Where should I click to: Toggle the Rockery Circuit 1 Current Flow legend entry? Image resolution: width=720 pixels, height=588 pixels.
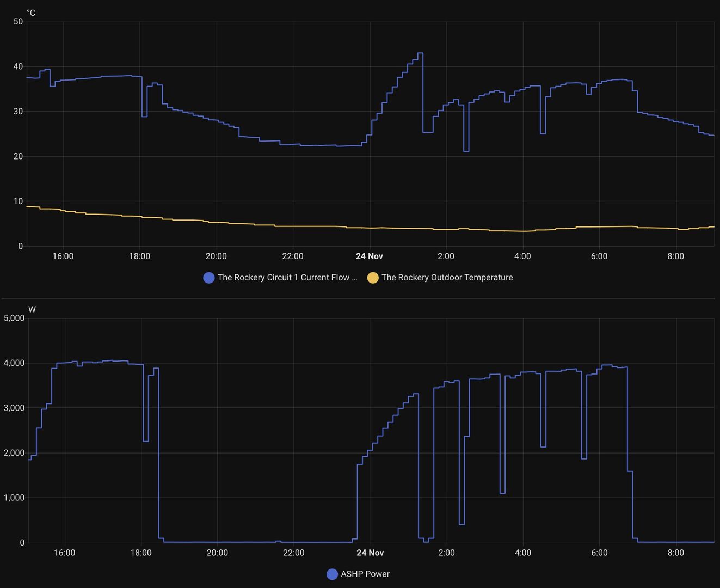point(287,278)
